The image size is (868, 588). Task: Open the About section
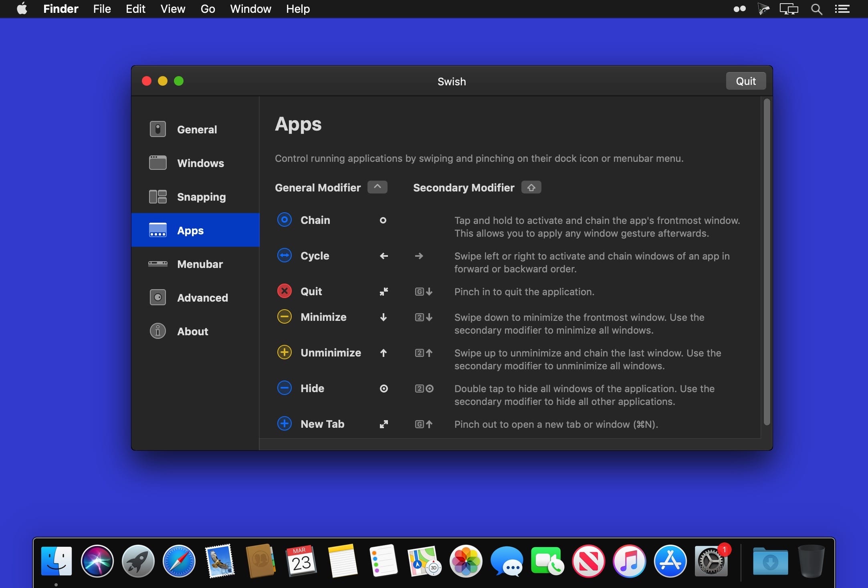[196, 331]
